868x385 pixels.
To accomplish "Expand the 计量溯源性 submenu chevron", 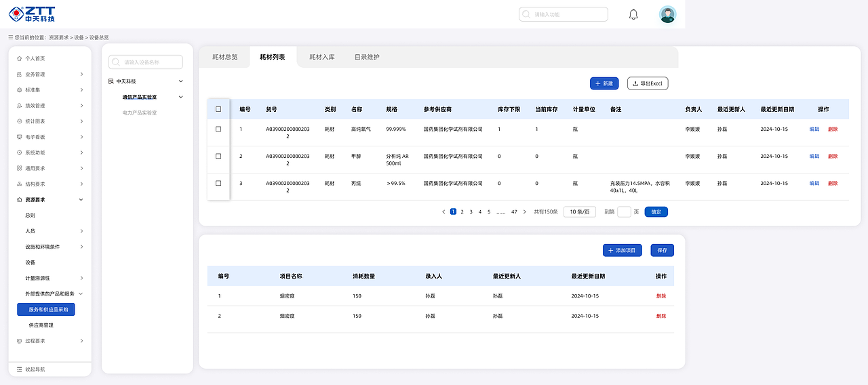I will [x=81, y=278].
